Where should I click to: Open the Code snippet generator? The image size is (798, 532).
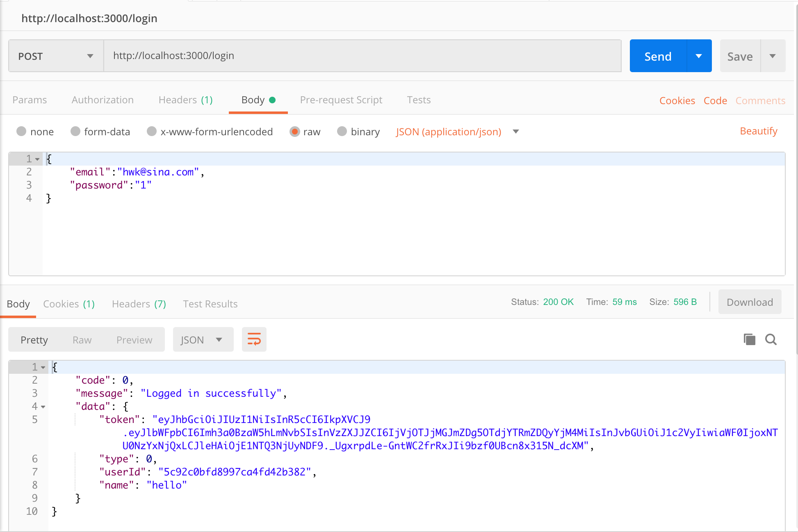(715, 100)
